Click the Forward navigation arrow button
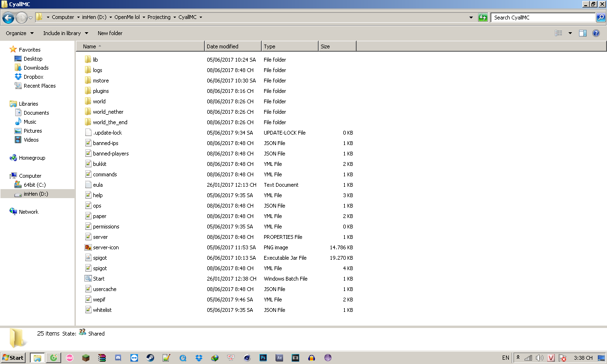Viewport: 607px width, 364px height. 21,18
